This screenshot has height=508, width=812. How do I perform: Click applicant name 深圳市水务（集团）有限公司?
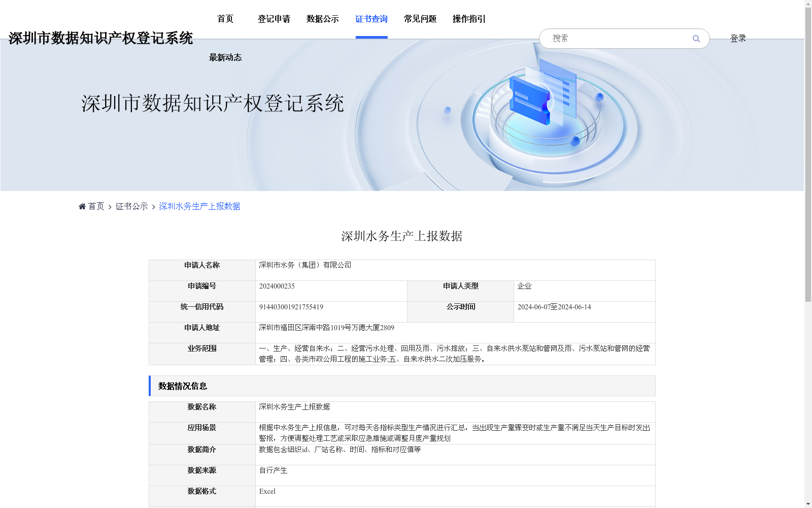[305, 265]
